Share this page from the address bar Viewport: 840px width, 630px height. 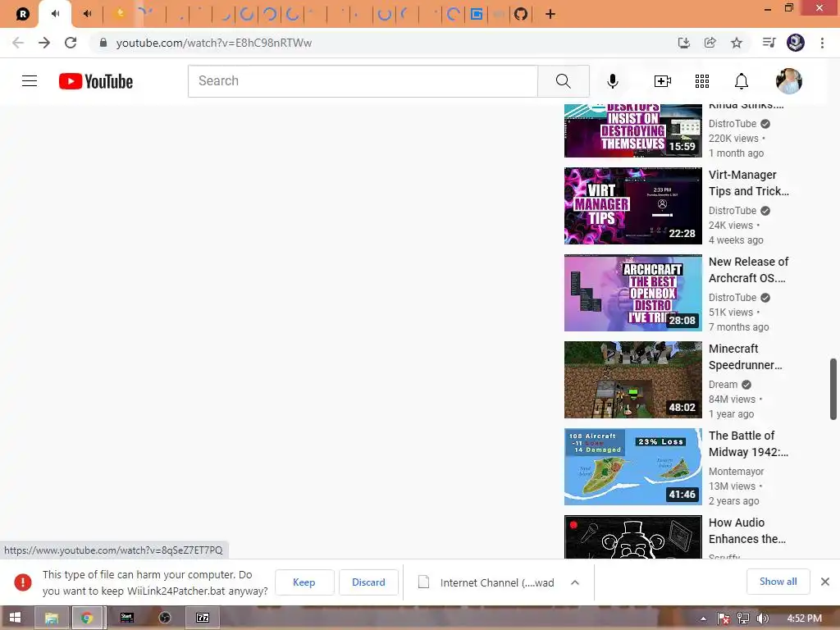(x=710, y=43)
